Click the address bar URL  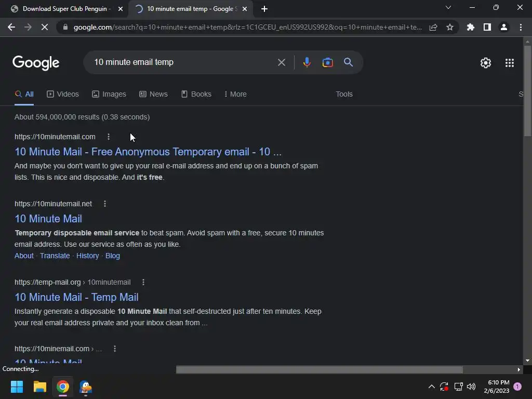point(248,27)
